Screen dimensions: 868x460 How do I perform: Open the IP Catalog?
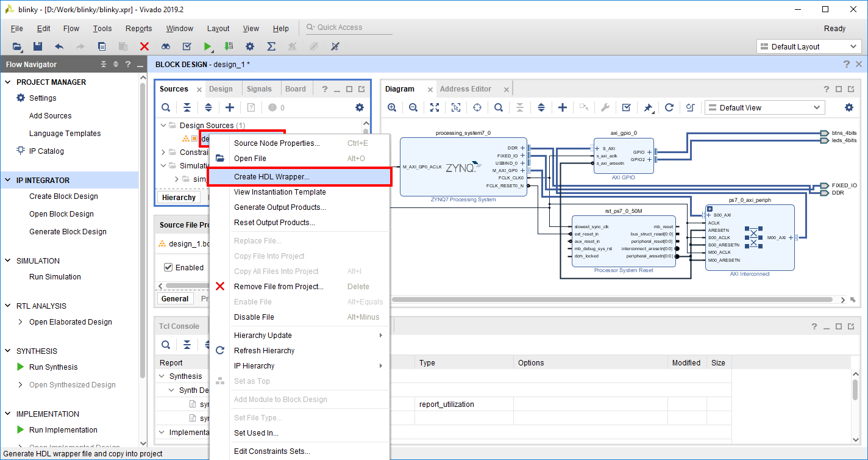pos(46,151)
